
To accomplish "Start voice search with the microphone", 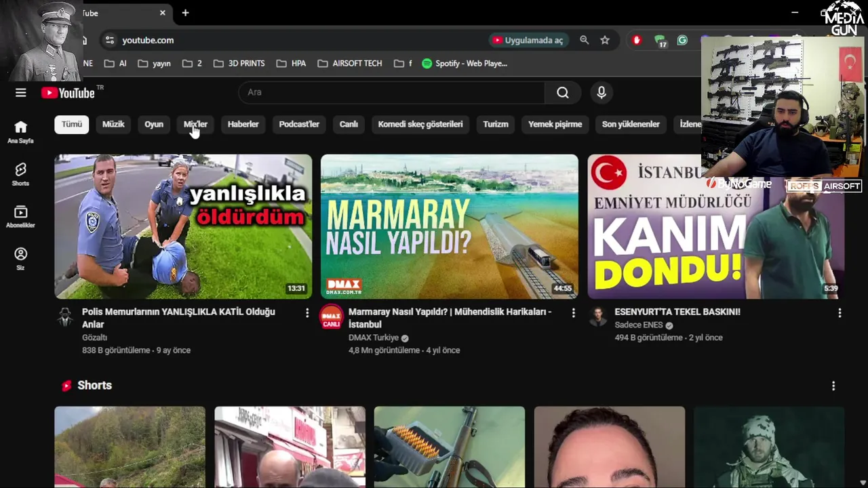I will 601,93.
